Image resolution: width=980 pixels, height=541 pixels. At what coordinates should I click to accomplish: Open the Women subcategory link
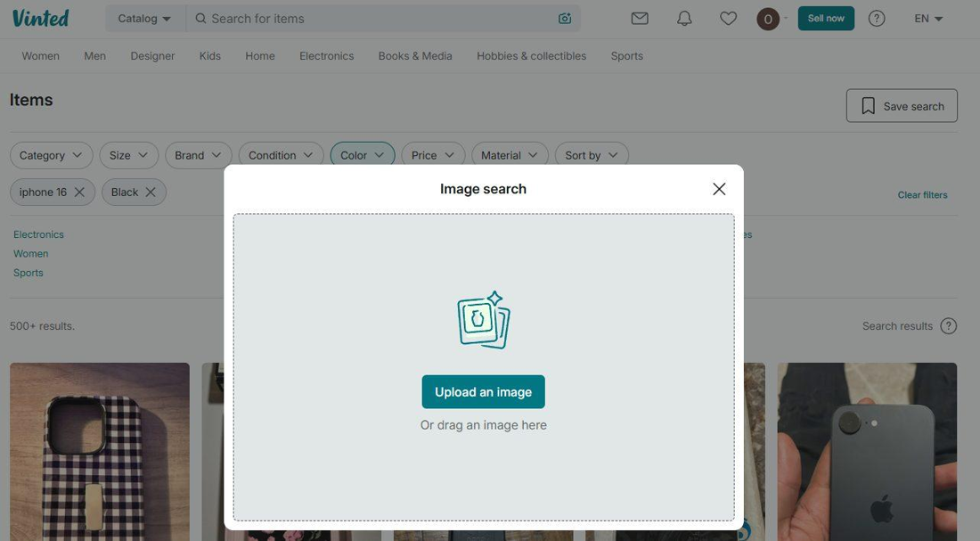pyautogui.click(x=30, y=253)
